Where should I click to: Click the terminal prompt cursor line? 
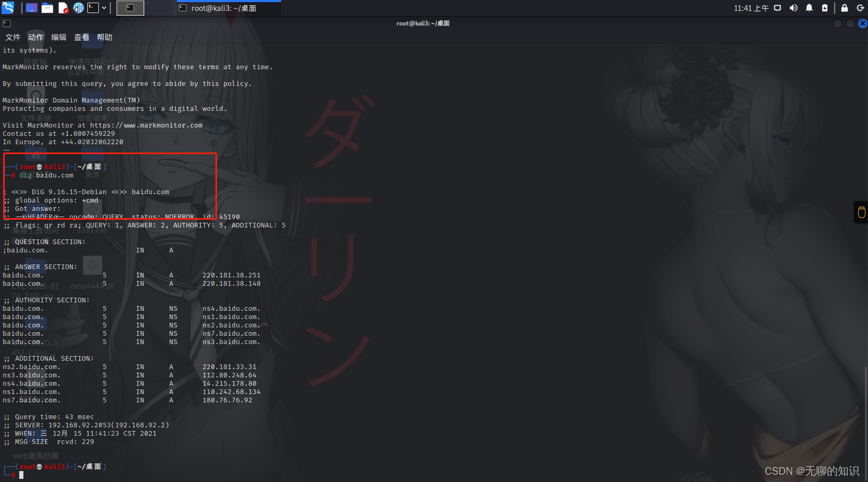click(x=21, y=475)
